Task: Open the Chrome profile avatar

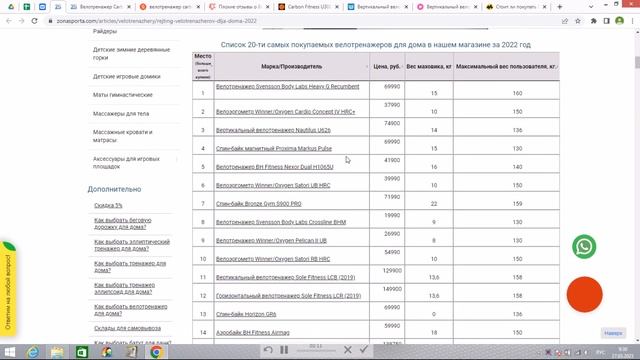Action: coord(620,21)
